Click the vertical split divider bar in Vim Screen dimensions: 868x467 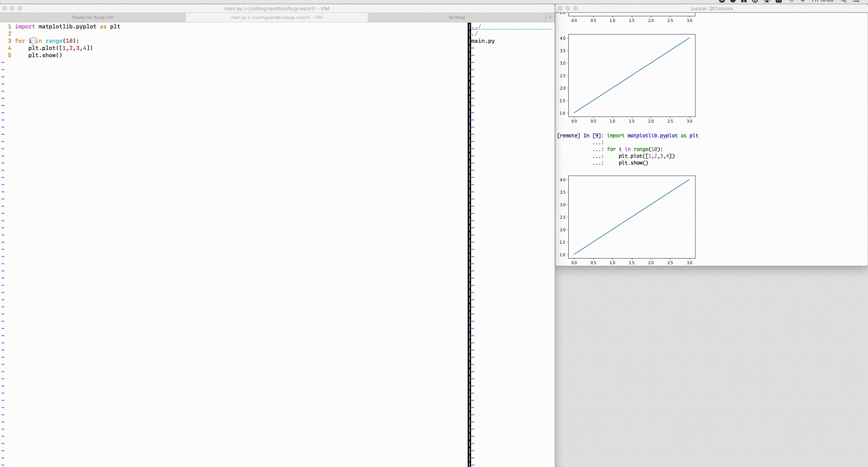pyautogui.click(x=469, y=242)
